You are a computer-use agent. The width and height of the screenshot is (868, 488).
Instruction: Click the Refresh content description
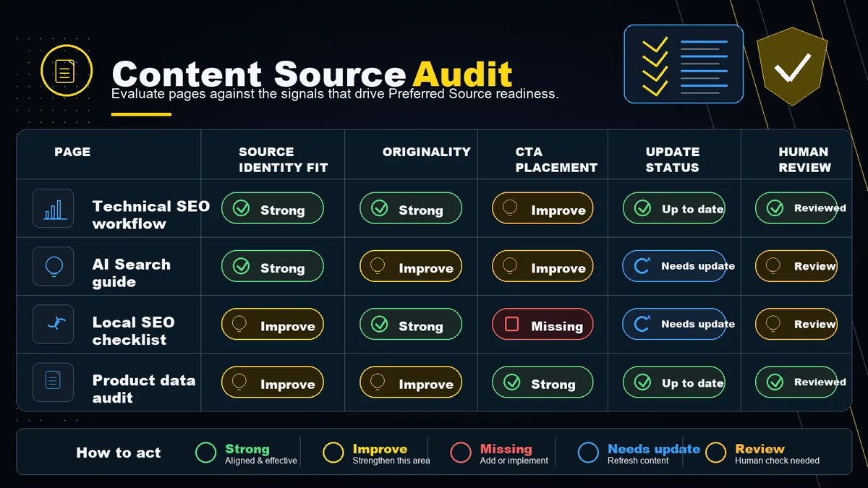click(x=638, y=461)
